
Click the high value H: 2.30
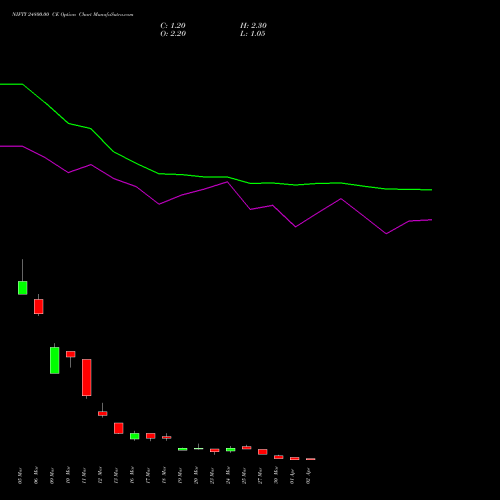click(x=253, y=26)
